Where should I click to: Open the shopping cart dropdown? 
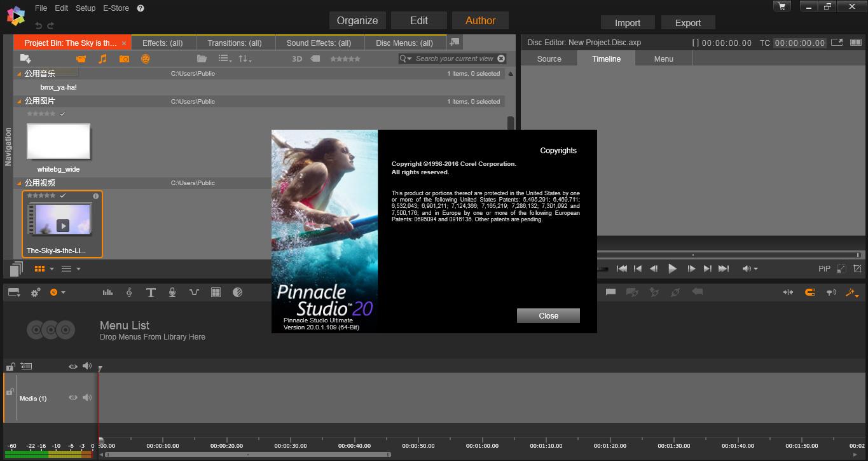click(782, 6)
